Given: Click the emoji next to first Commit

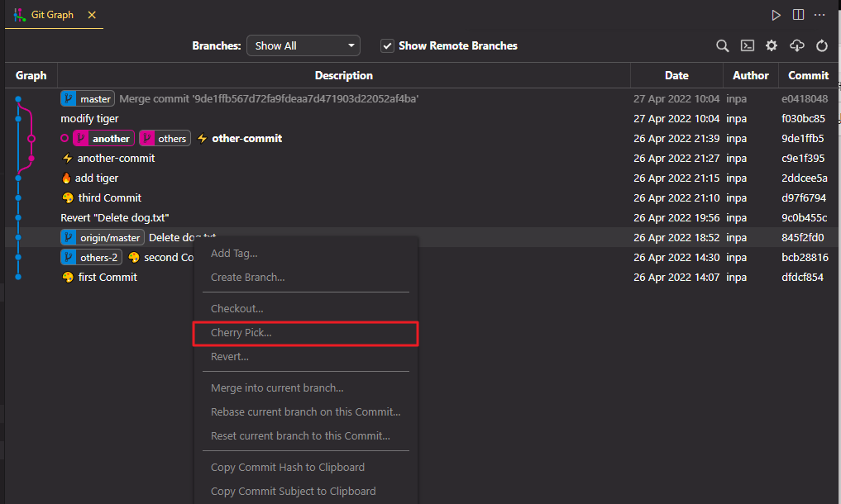Looking at the screenshot, I should click(68, 278).
